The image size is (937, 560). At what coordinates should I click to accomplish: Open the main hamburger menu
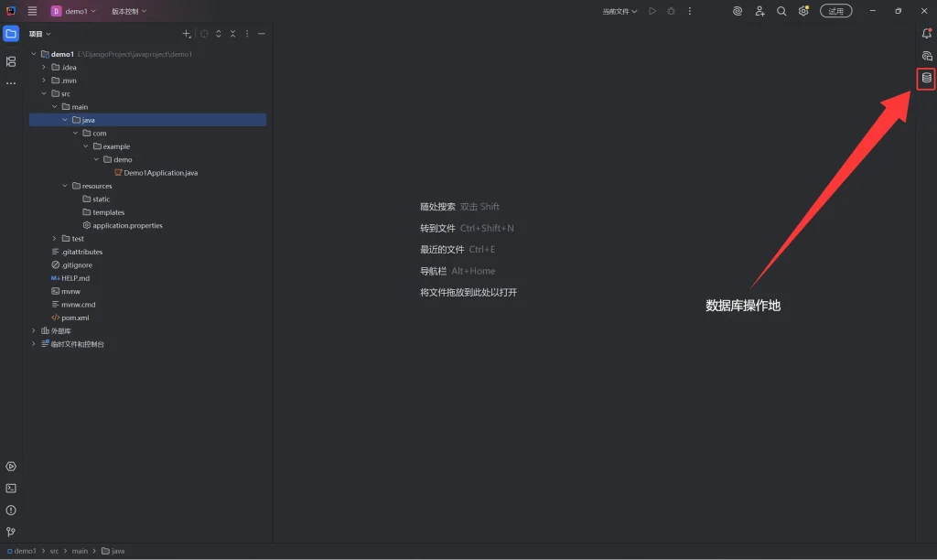coord(32,11)
